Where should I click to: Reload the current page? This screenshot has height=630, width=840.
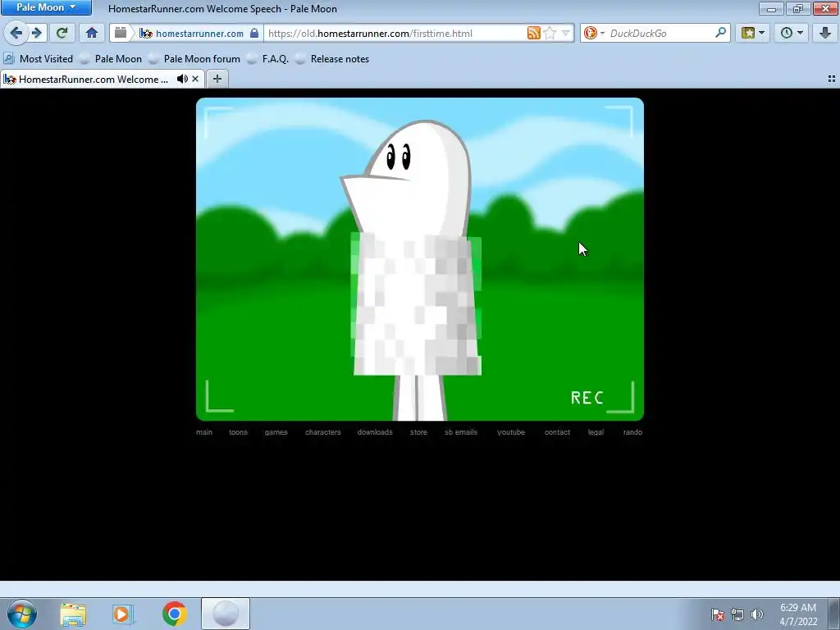click(62, 33)
